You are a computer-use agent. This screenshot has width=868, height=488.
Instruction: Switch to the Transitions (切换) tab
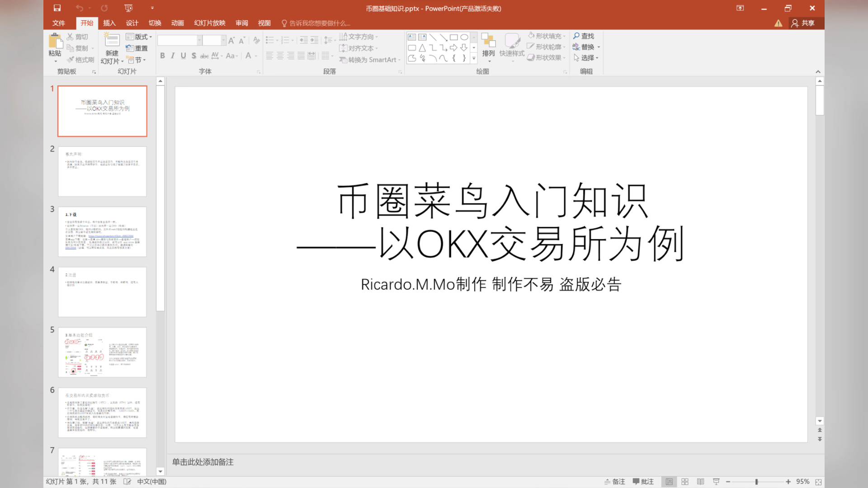[155, 23]
